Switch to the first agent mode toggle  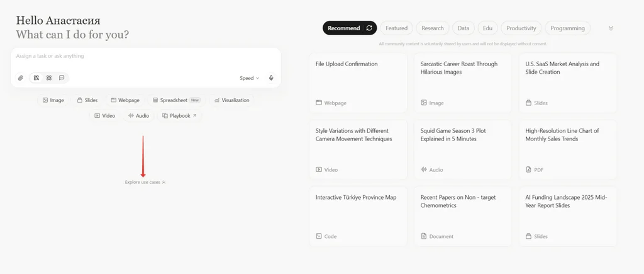click(x=36, y=78)
